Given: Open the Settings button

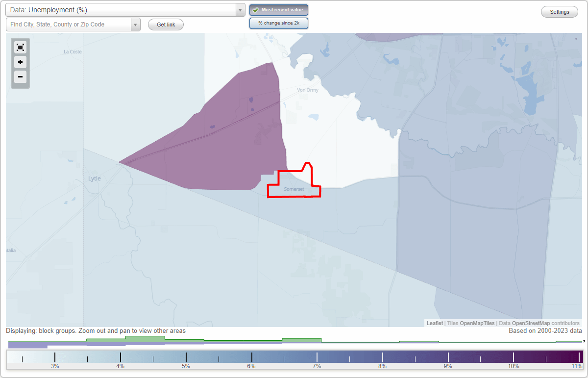Looking at the screenshot, I should point(560,12).
